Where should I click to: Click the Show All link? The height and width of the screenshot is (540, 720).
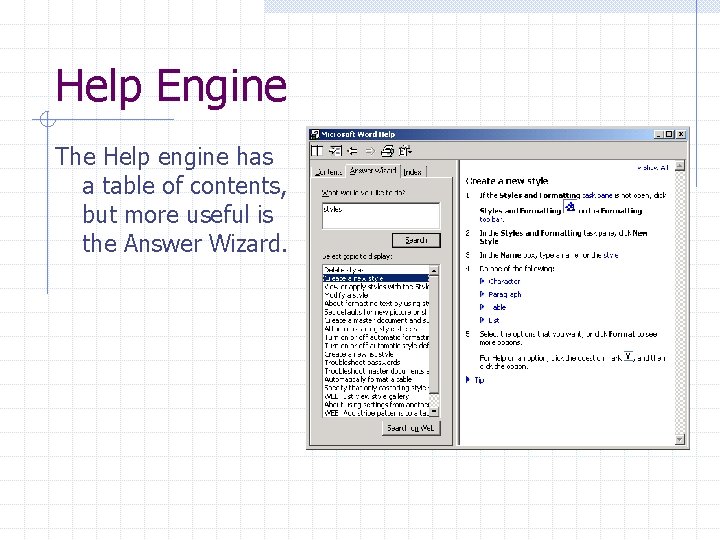point(653,168)
